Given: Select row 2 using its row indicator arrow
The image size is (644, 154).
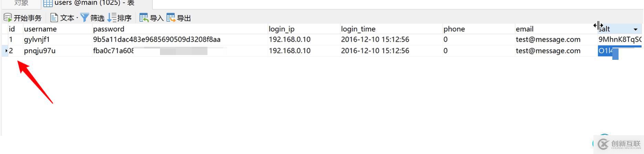Looking at the screenshot, I should point(7,51).
